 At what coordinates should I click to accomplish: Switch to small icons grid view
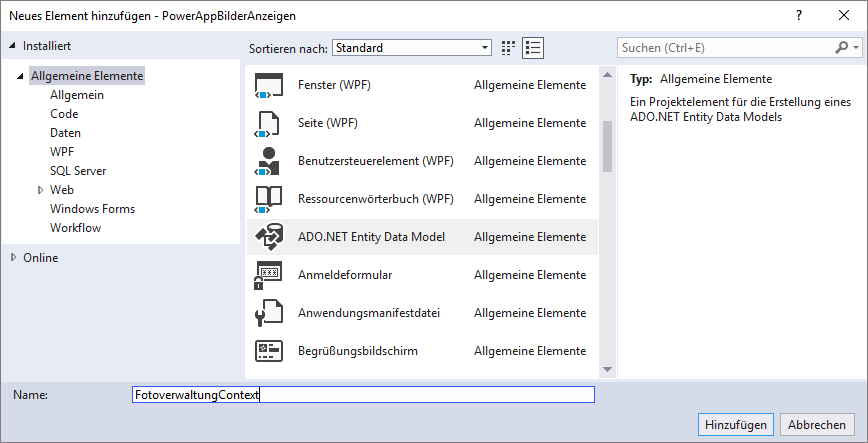tap(508, 48)
